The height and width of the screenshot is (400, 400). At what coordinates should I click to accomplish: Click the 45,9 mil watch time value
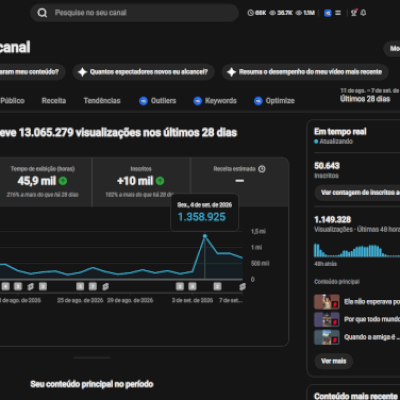pyautogui.click(x=37, y=181)
